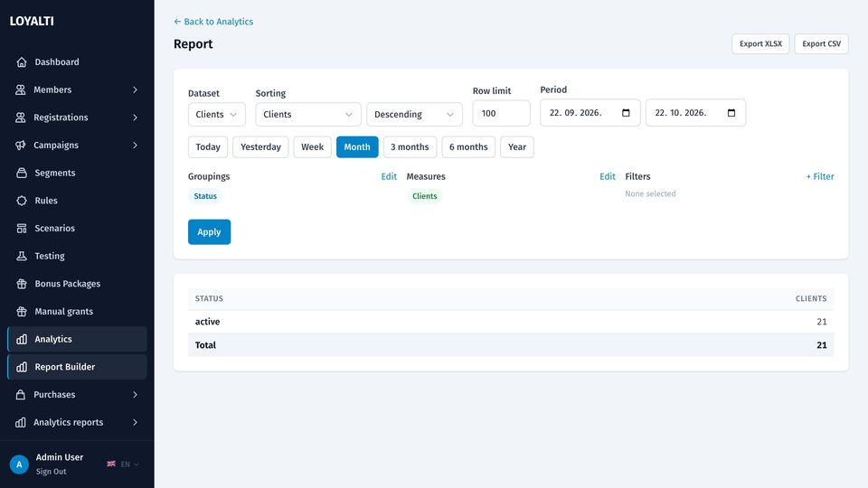
Task: Click the Admin User avatar
Action: pyautogui.click(x=19, y=465)
